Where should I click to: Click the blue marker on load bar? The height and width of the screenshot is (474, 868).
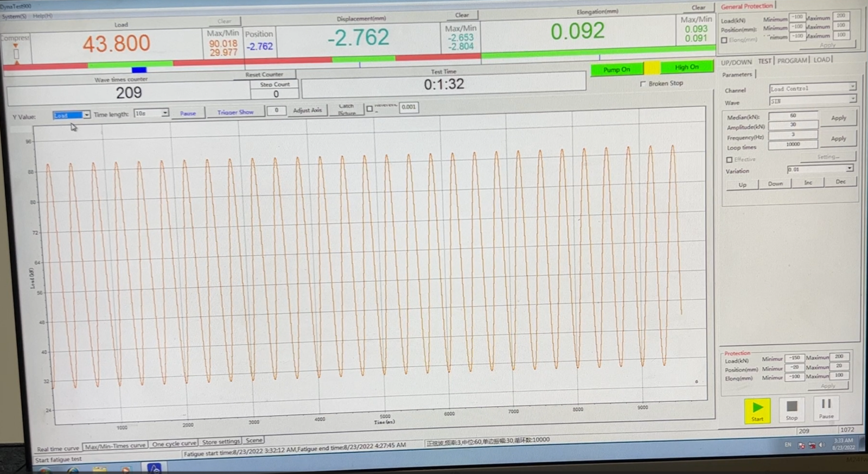(x=139, y=69)
